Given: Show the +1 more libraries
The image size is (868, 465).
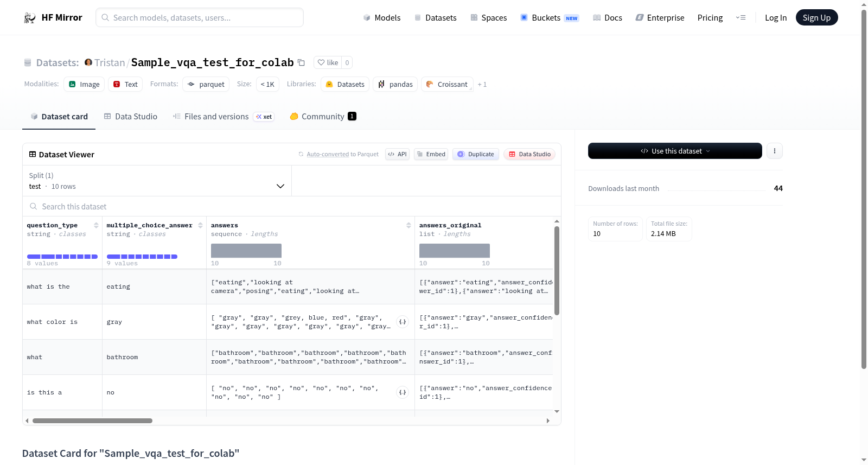Looking at the screenshot, I should tap(482, 85).
